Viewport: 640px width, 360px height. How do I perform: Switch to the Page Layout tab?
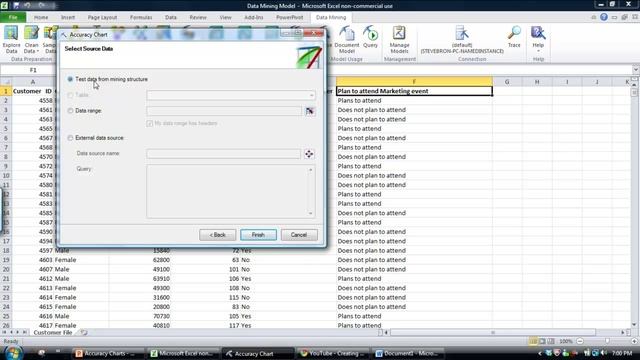click(x=102, y=18)
